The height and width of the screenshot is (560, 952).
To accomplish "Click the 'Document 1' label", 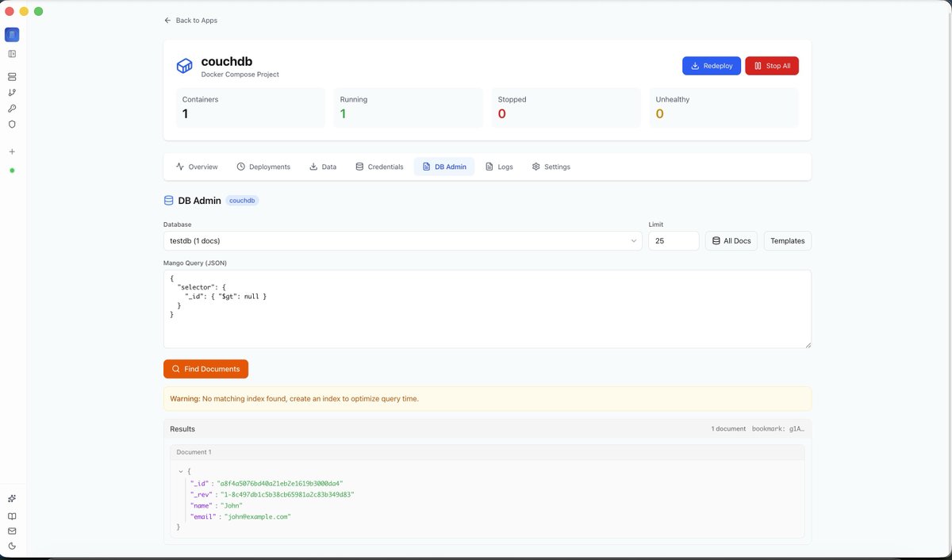I will tap(194, 452).
